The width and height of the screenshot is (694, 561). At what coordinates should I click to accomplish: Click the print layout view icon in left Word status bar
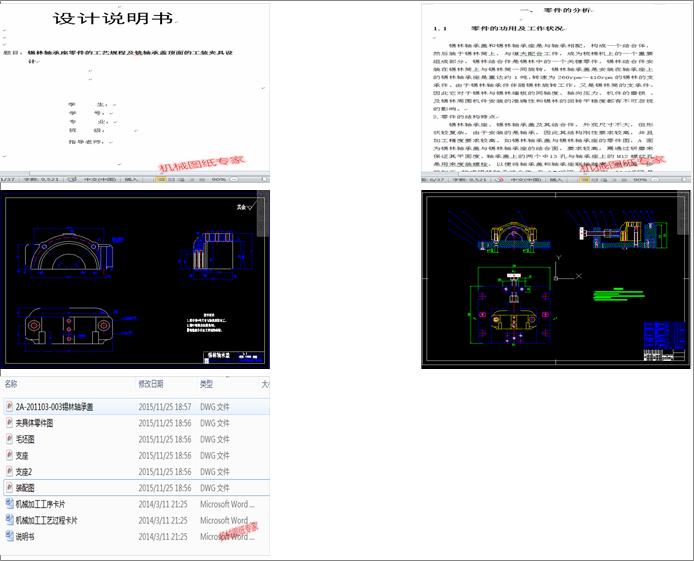161,179
